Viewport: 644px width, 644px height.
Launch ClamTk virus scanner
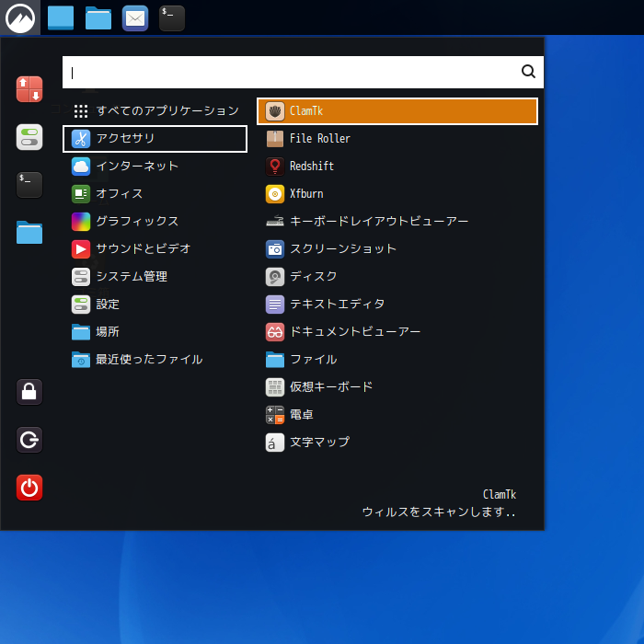pos(397,111)
